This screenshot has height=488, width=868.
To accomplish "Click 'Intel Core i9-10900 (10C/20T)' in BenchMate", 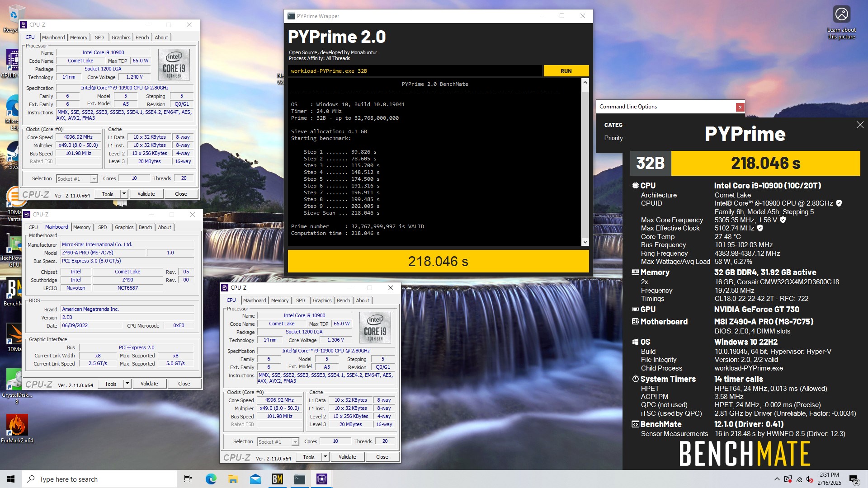I will pyautogui.click(x=768, y=185).
